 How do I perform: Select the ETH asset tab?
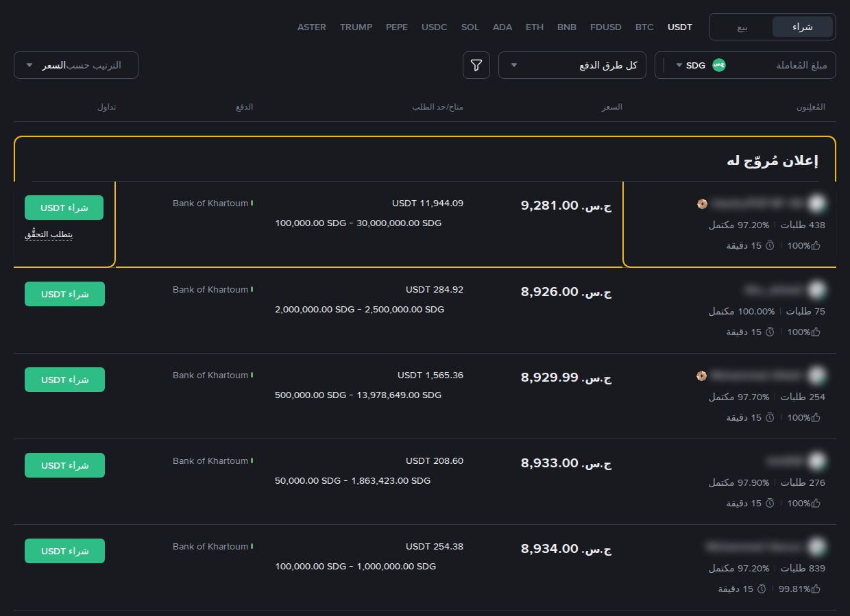point(535,27)
